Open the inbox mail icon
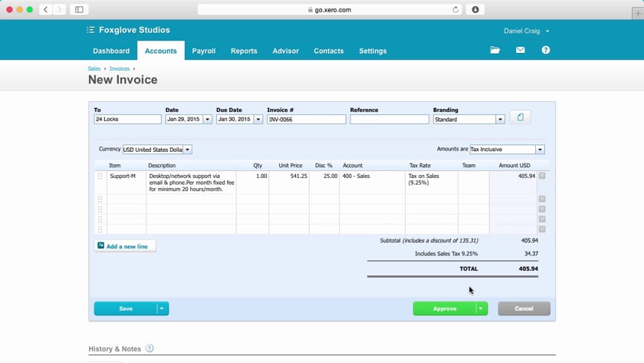Image resolution: width=644 pixels, height=363 pixels. pos(521,50)
